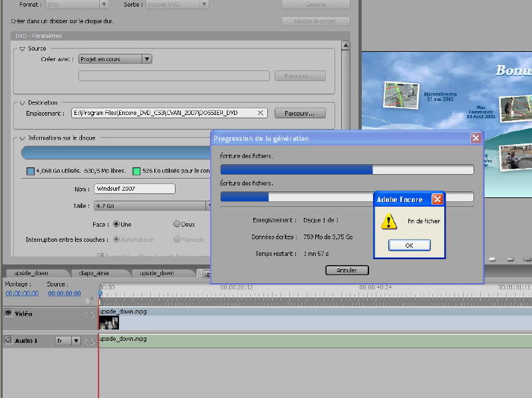The width and height of the screenshot is (532, 398).
Task: Click the scroll-up arrow of the parameters panel
Action: coord(345,45)
